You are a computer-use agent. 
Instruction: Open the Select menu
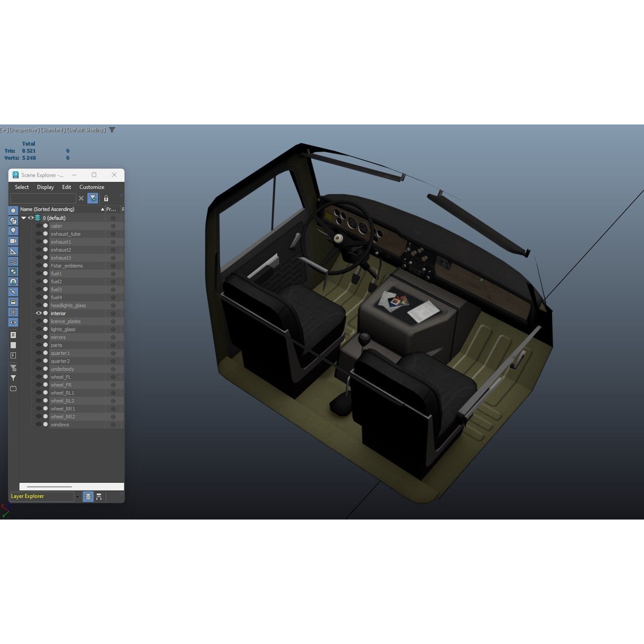pyautogui.click(x=22, y=187)
